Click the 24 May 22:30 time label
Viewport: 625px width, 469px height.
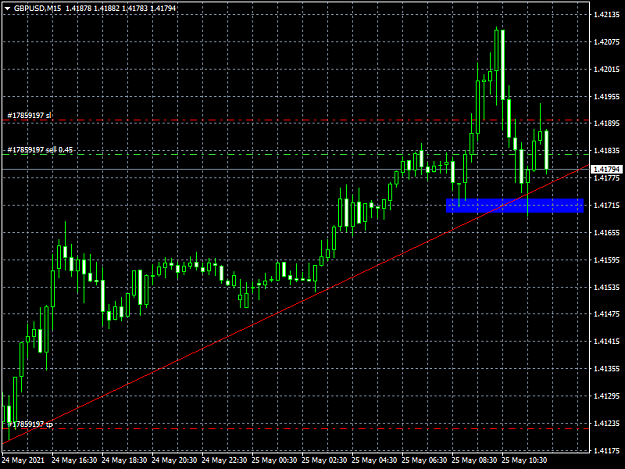tap(224, 460)
